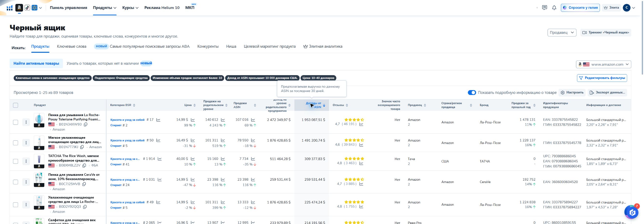Check the select-all products checkbox
The width and height of the screenshot is (644, 224).
tap(15, 105)
